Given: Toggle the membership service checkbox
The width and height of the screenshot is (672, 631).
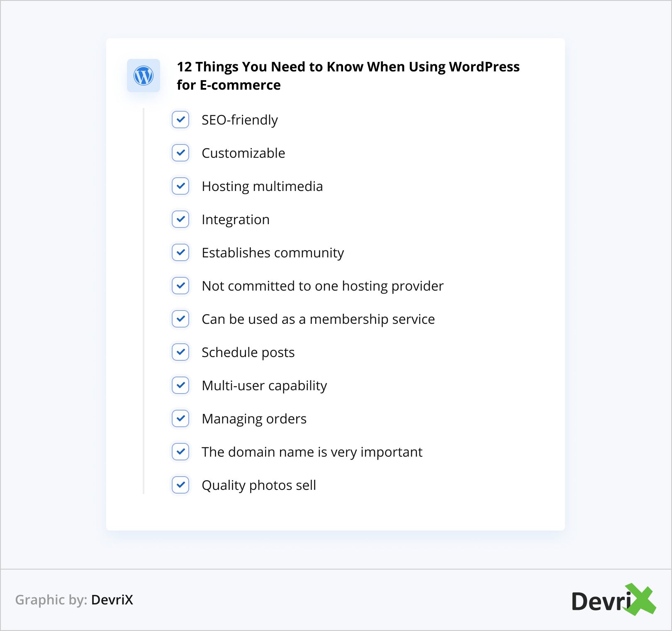Looking at the screenshot, I should 180,319.
